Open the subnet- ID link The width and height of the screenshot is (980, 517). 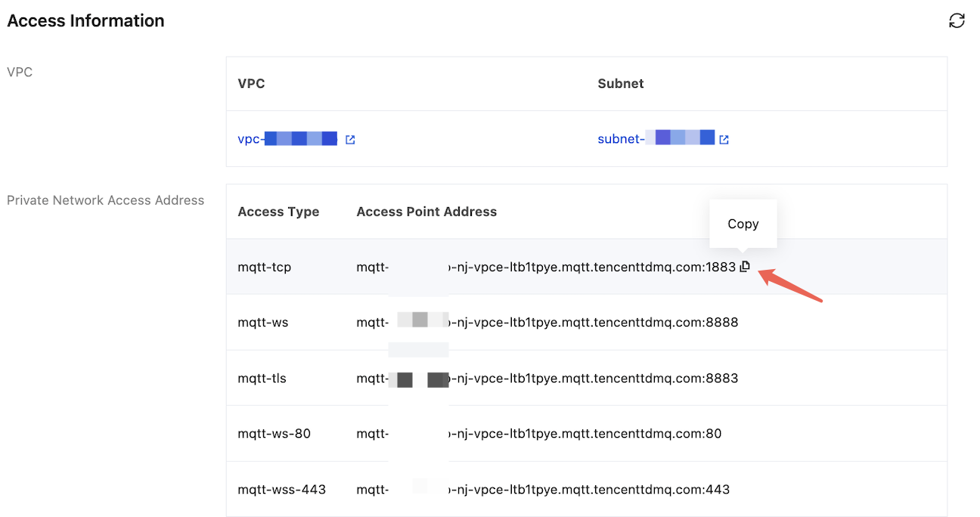pyautogui.click(x=656, y=139)
